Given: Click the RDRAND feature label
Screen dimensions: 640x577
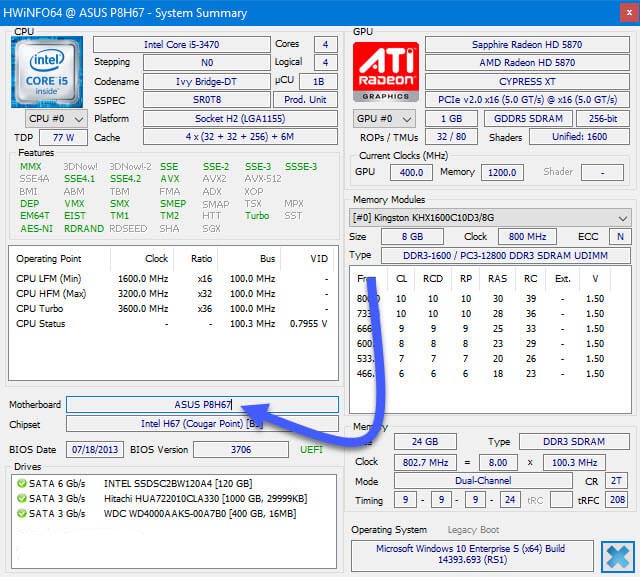Looking at the screenshot, I should coord(84,229).
